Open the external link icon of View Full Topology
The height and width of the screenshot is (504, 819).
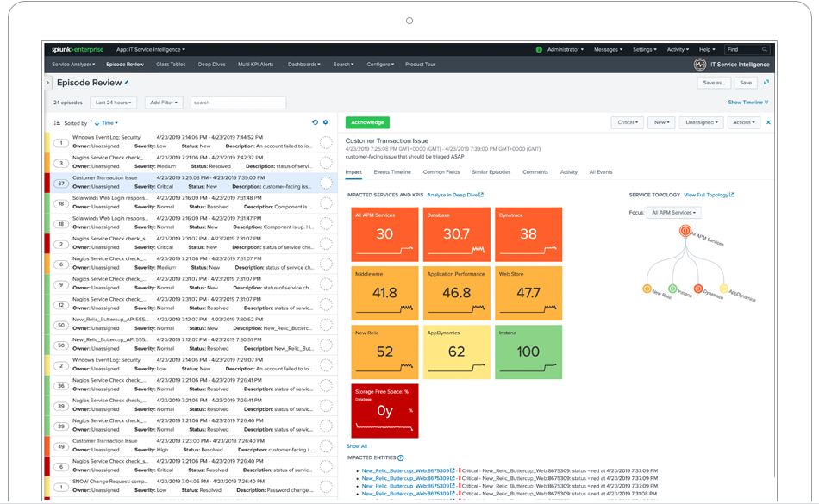pos(731,195)
